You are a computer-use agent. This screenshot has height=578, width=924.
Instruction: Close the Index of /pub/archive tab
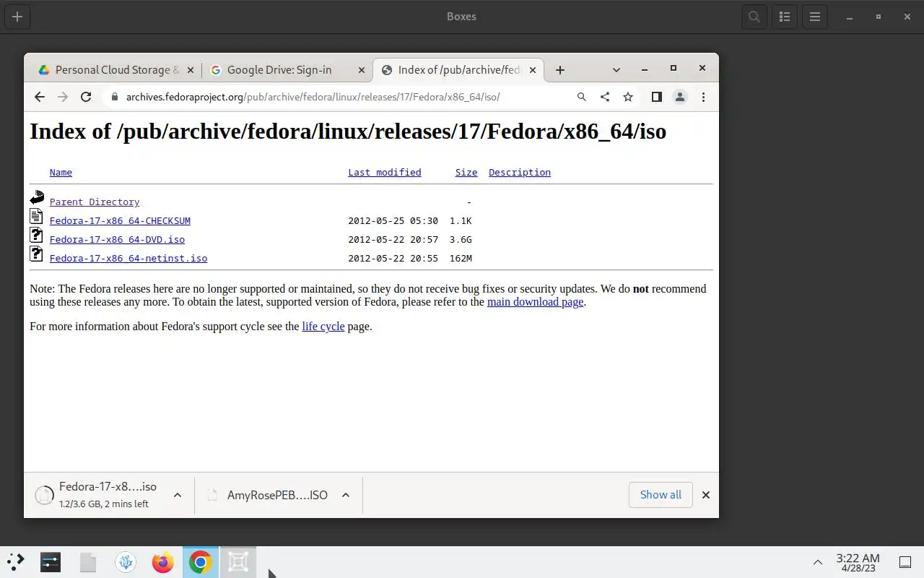[533, 70]
